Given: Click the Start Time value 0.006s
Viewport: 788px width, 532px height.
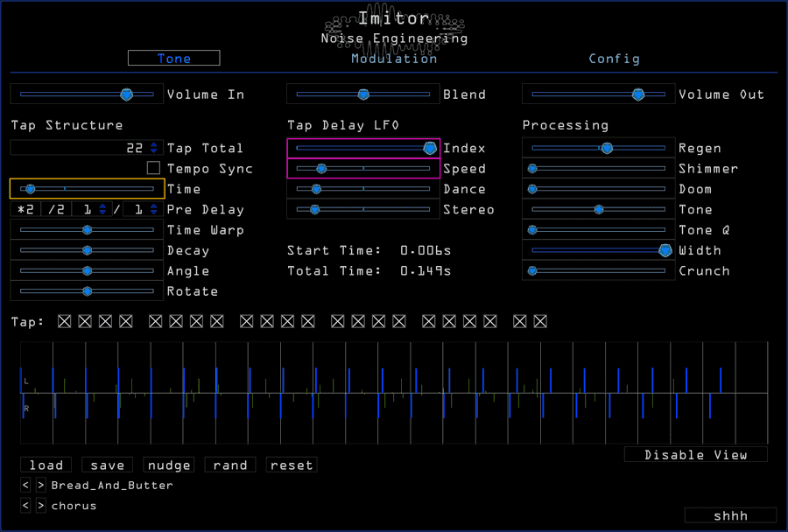Looking at the screenshot, I should pos(426,250).
